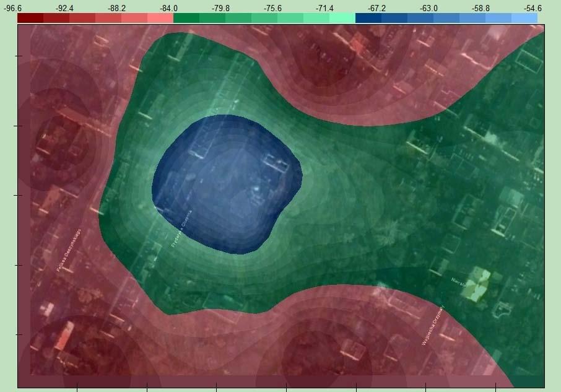Screen dimensions: 561x392
Task: Click the Wojciecha Drzymały street label
Action: pos(433,325)
